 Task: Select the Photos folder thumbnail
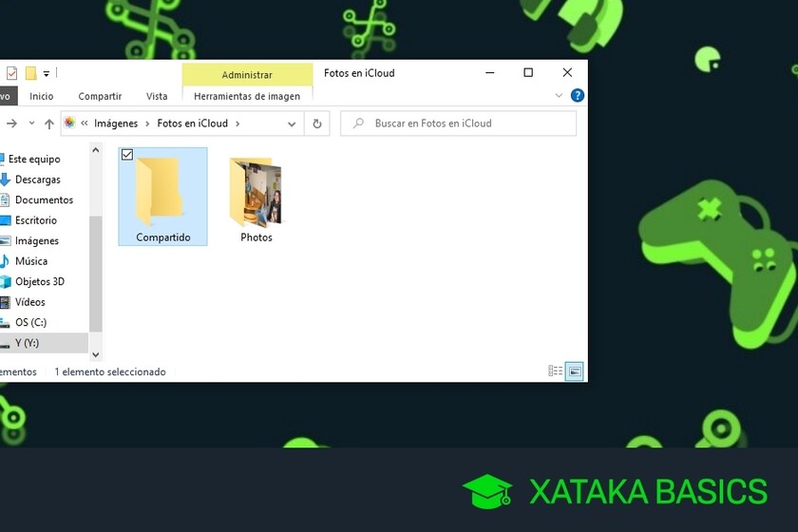coord(256,191)
